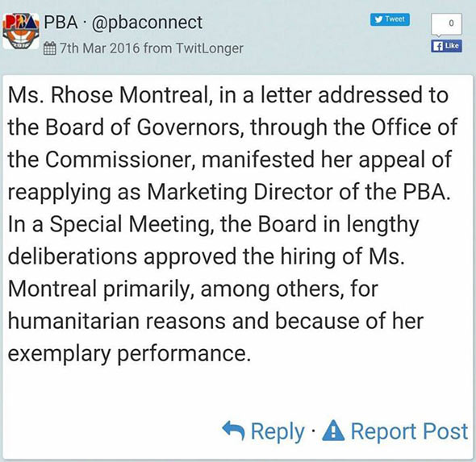Click the name Rhose Montreal in the post

click(x=132, y=96)
